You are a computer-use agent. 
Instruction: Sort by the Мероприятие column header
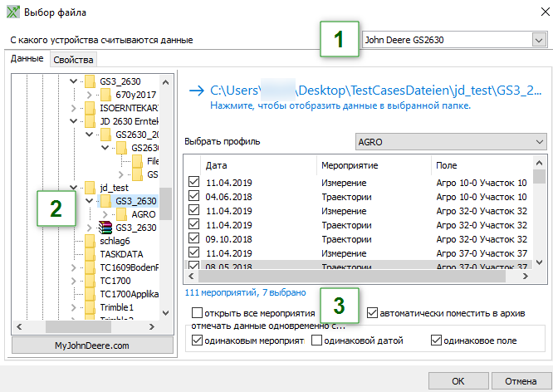pos(374,165)
